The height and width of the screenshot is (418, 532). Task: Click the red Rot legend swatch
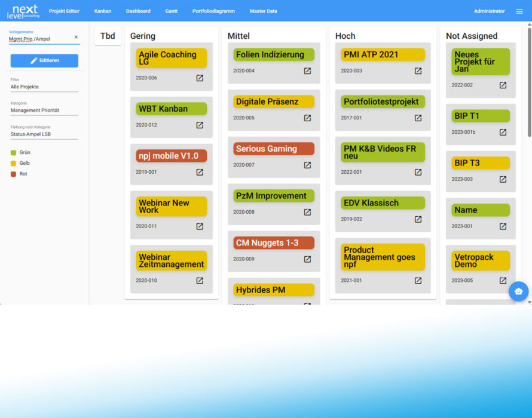coord(13,174)
